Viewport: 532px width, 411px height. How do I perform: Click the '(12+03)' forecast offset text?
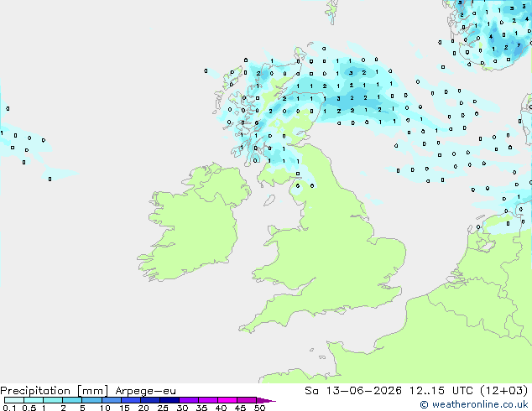(504, 390)
